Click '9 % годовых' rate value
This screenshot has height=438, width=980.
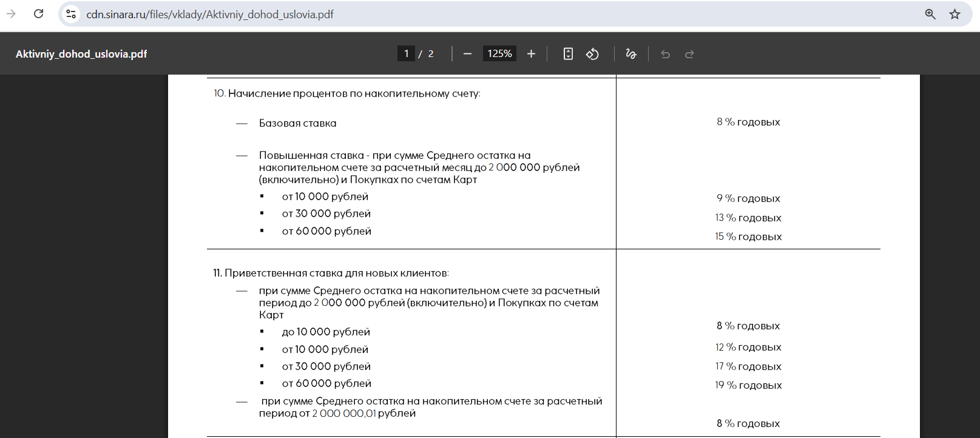click(748, 198)
